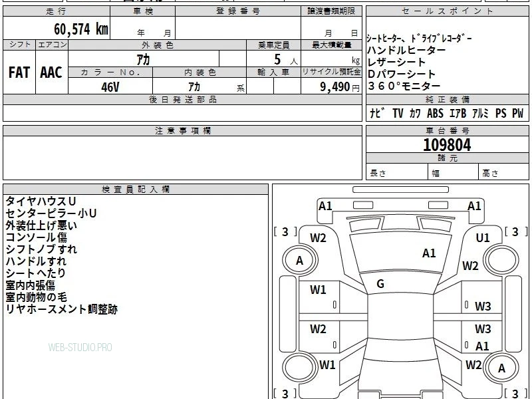The image size is (532, 399).
Task: Click the 車台番号 header
Action: 447,130
